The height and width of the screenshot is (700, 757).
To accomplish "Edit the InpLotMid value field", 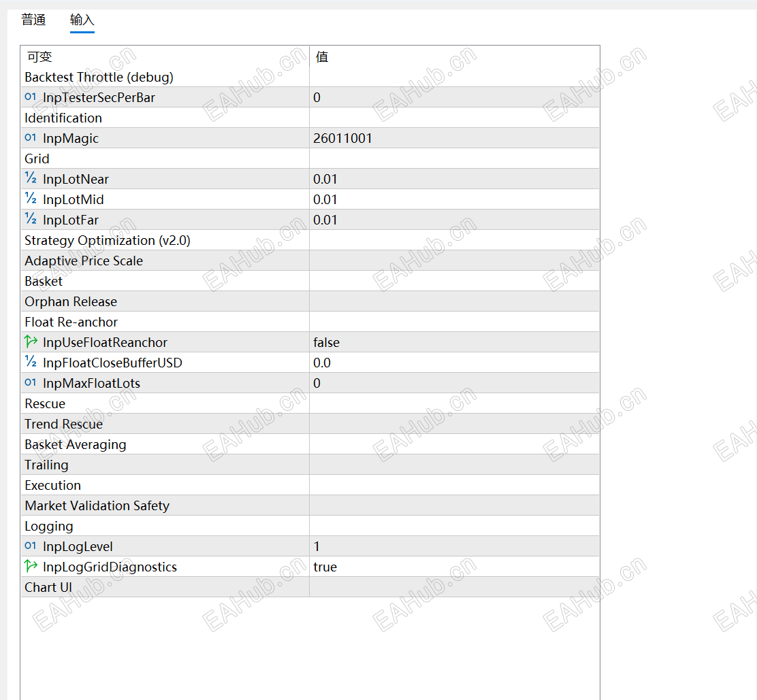I will coord(454,199).
